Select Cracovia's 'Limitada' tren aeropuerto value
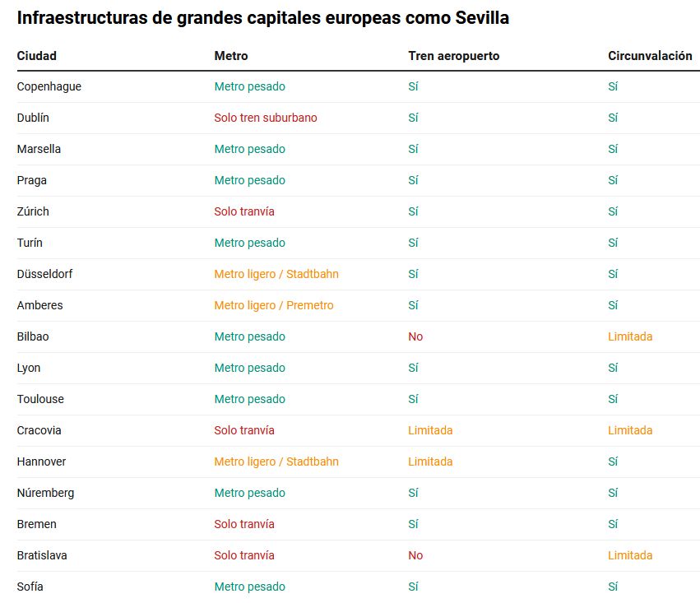 coord(430,430)
